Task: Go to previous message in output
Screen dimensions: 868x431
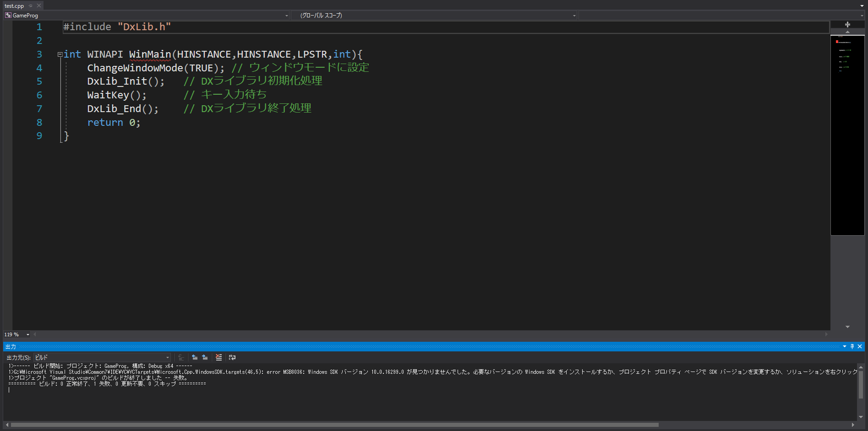Action: pos(195,357)
